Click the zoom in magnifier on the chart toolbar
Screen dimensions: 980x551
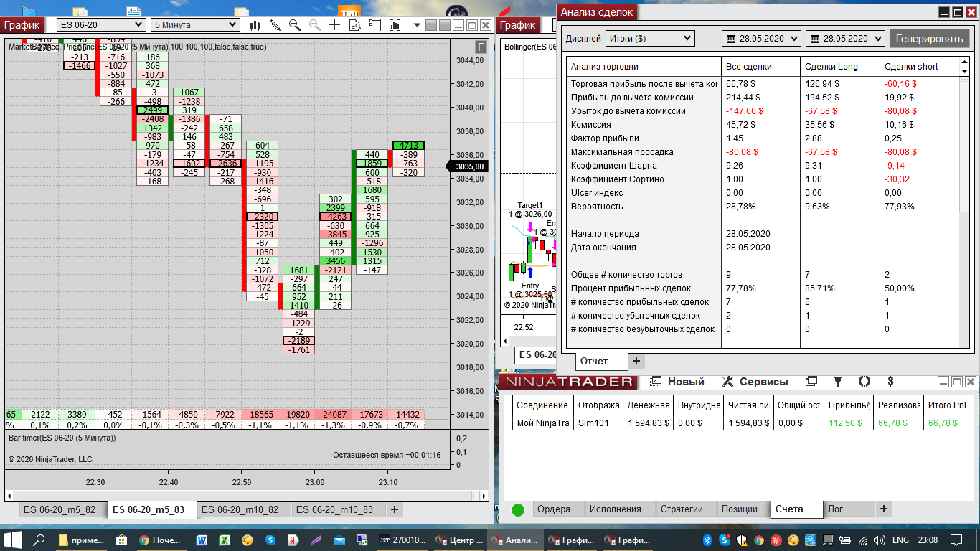[x=294, y=25]
